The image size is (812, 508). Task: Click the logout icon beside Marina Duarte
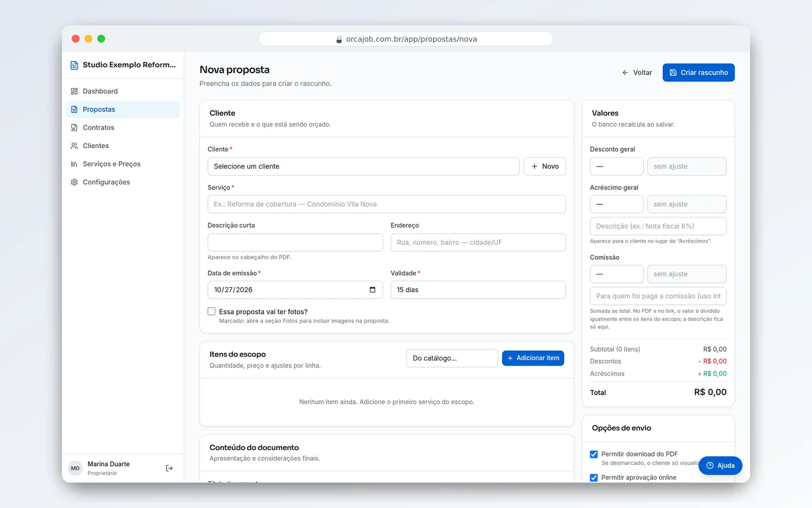coord(170,468)
